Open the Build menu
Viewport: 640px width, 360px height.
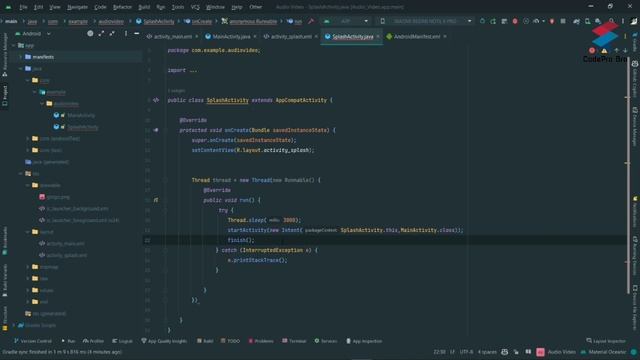[x=144, y=7]
